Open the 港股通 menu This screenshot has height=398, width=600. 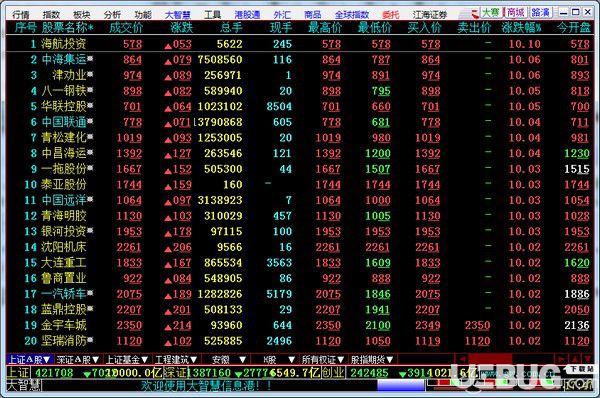(x=247, y=15)
